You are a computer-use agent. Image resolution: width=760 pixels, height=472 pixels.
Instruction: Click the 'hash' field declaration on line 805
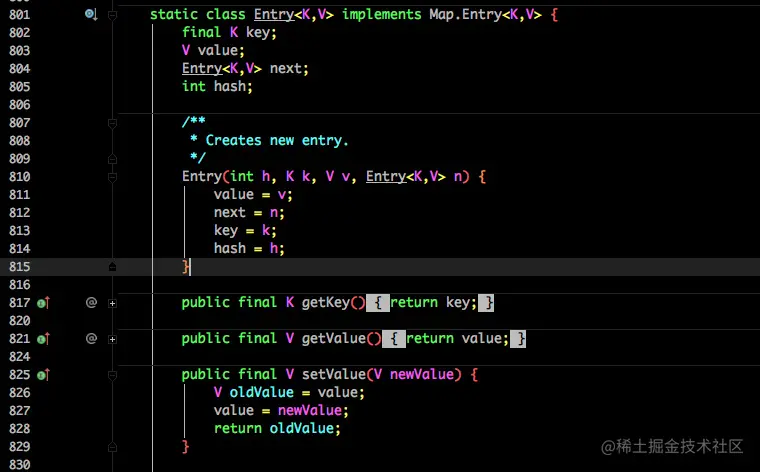[230, 86]
